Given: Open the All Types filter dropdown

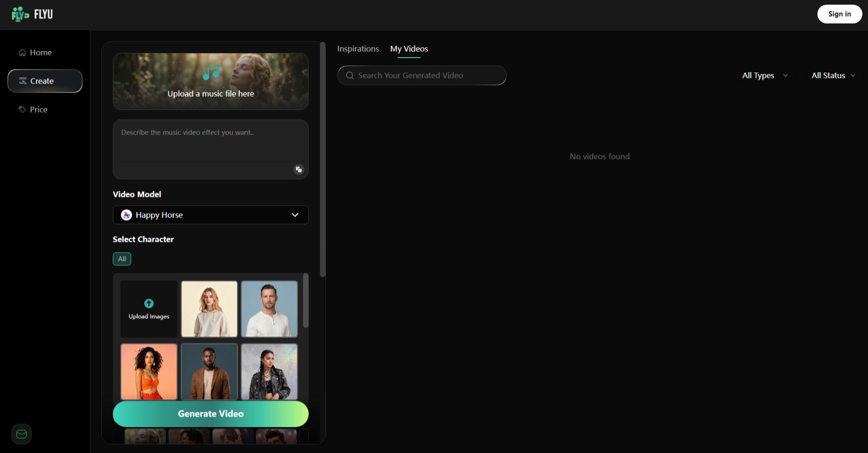Looking at the screenshot, I should (x=764, y=76).
